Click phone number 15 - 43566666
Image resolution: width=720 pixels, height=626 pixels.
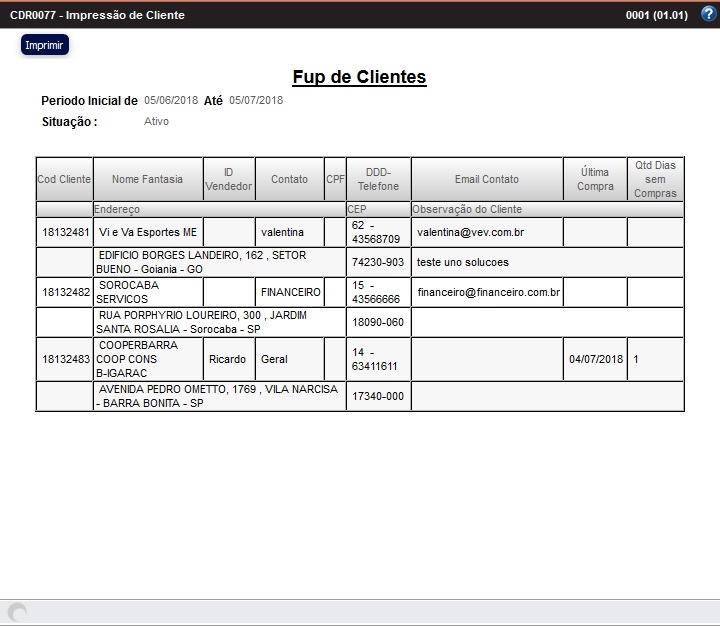(x=378, y=292)
